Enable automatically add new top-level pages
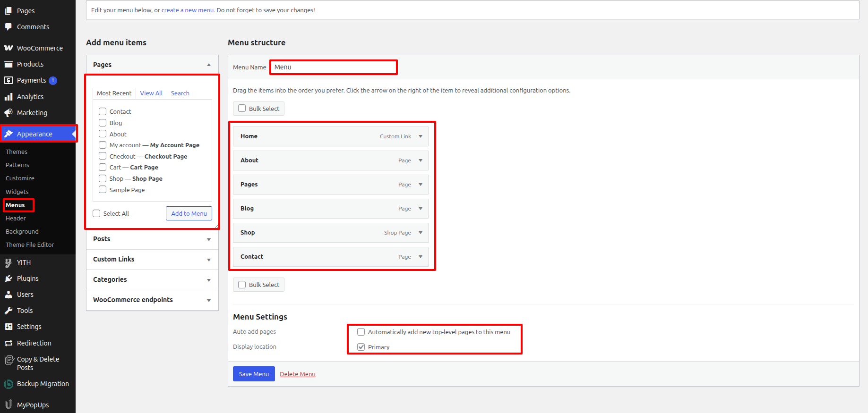Screen dimensions: 868x413 click(361, 332)
